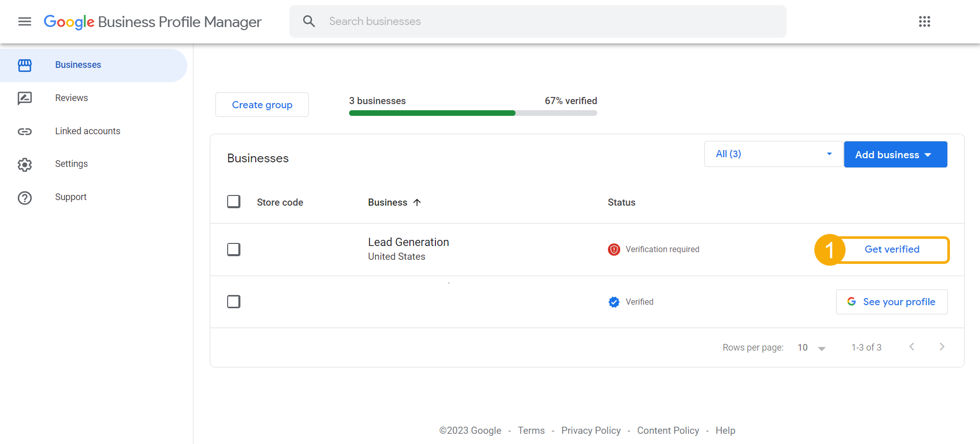The image size is (980, 444).
Task: Click the Verification required status text
Action: (663, 250)
